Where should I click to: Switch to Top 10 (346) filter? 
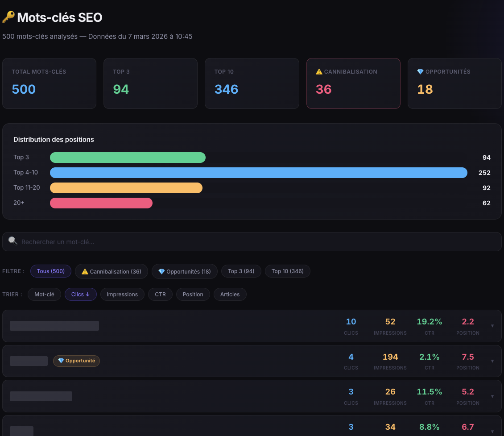[x=287, y=271]
